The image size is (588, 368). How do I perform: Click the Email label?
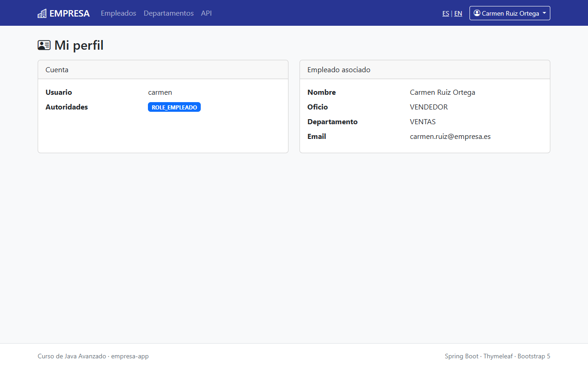pyautogui.click(x=317, y=137)
